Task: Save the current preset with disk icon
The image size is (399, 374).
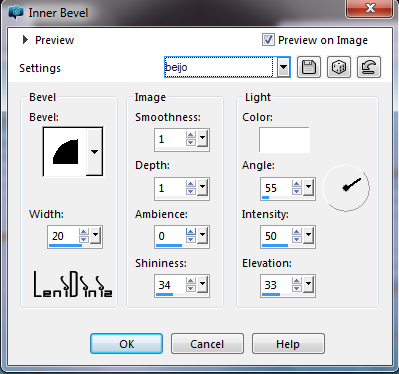Action: click(x=309, y=67)
